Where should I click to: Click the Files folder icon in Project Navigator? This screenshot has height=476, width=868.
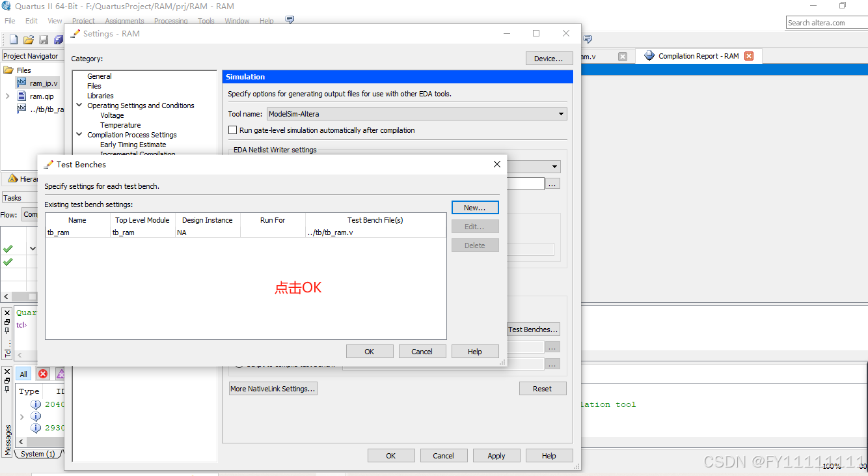coord(8,70)
